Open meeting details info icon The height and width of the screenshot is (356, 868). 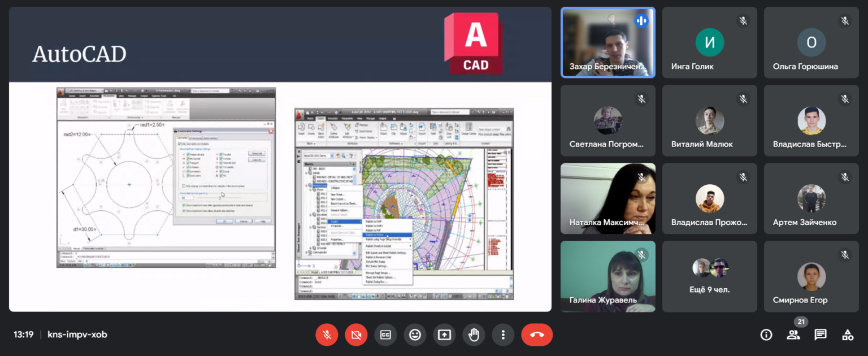(x=766, y=335)
